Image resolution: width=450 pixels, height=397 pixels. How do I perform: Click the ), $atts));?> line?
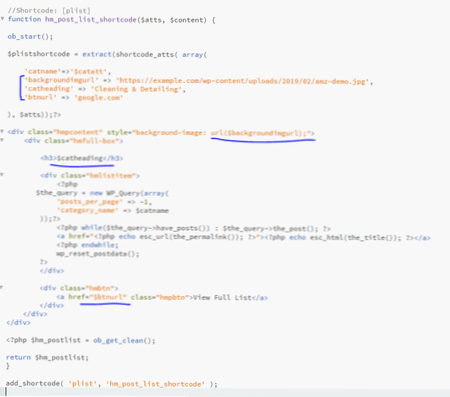coord(34,115)
